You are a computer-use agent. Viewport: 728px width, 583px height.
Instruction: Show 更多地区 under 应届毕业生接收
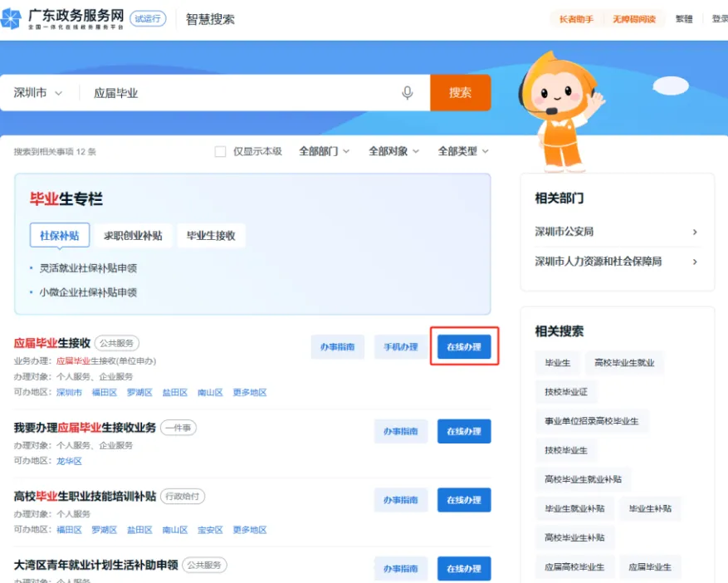point(250,393)
